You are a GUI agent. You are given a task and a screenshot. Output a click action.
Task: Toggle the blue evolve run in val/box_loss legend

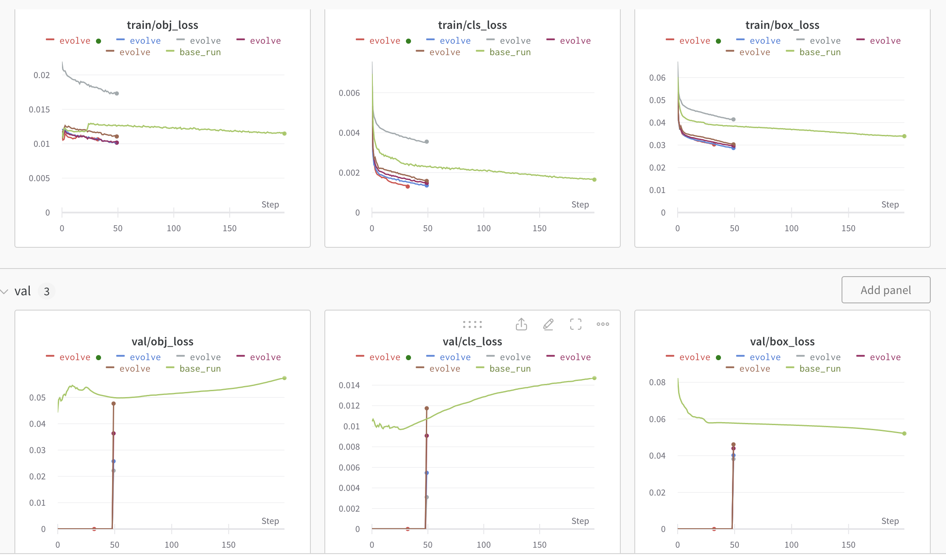pyautogui.click(x=764, y=357)
